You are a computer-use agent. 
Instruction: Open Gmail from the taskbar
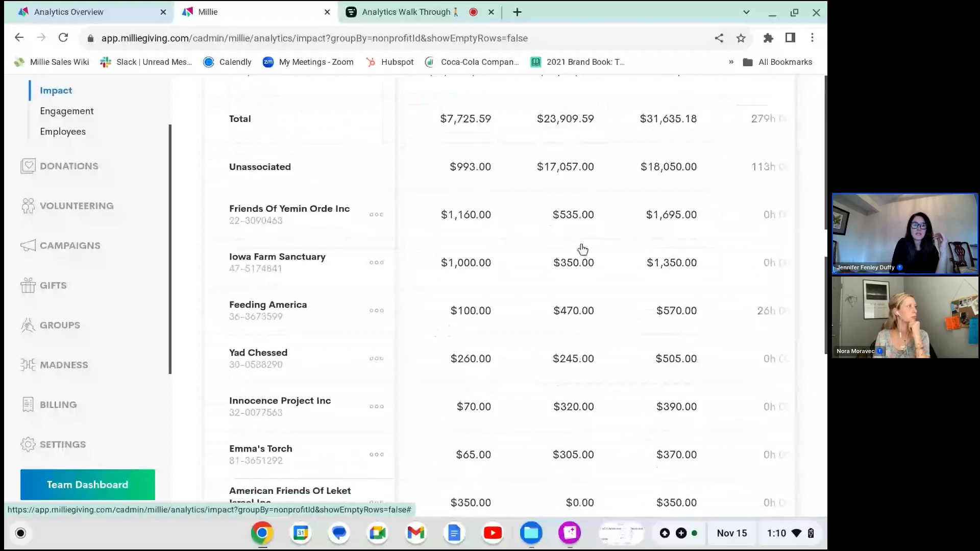click(x=416, y=533)
